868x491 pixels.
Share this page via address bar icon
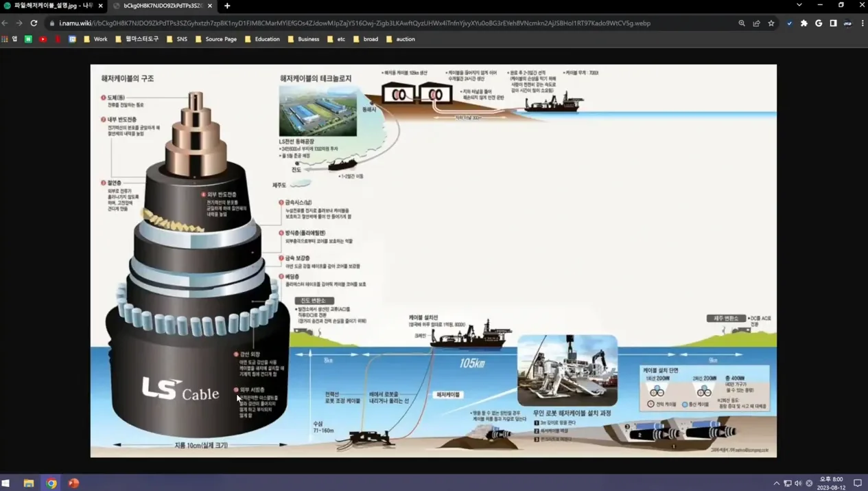(756, 23)
